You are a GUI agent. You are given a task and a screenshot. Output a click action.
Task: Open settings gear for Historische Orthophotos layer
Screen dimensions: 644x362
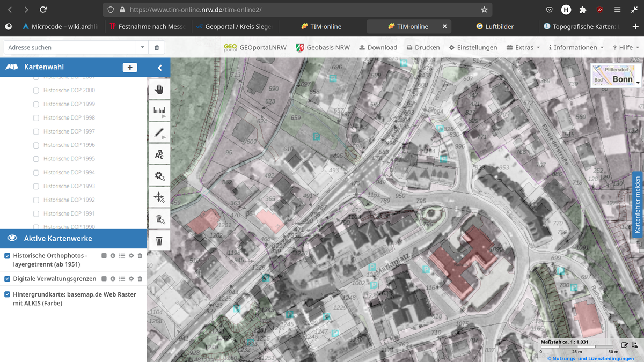tap(131, 256)
